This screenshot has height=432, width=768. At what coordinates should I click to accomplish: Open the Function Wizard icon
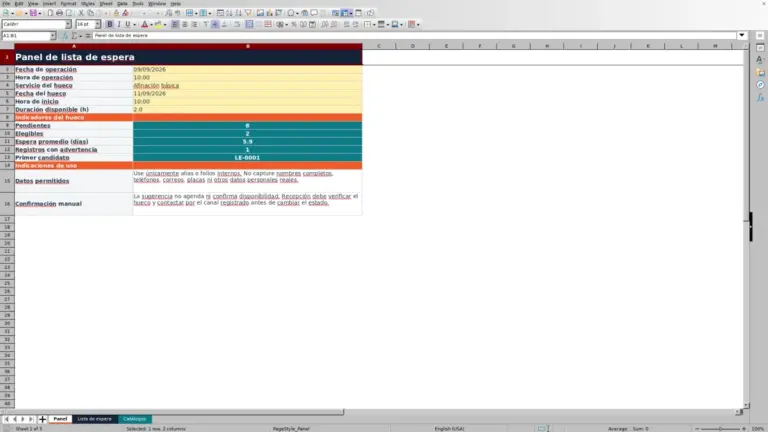65,36
